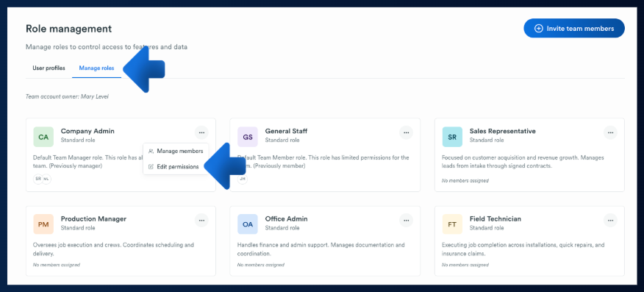This screenshot has height=292, width=644.
Task: Select the Manage roles tab
Action: tap(96, 68)
